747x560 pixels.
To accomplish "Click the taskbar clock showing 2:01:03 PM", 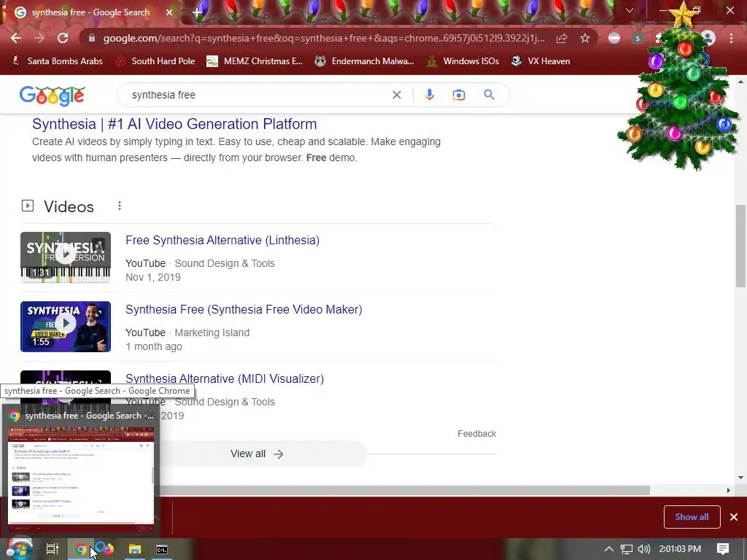I will pos(680,549).
